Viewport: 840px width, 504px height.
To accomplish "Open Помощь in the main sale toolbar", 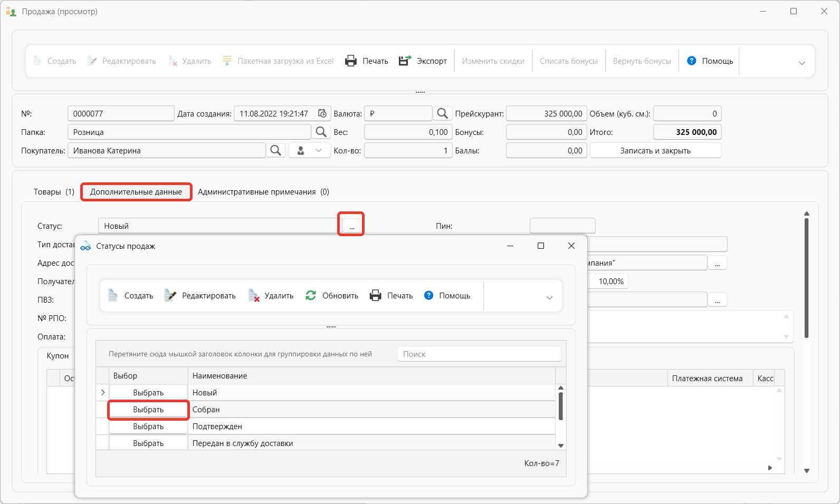I will click(x=710, y=61).
